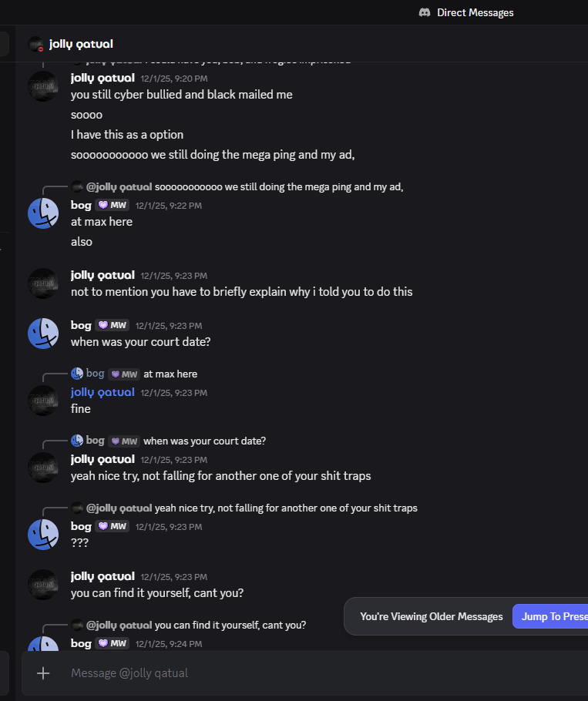Focus the "Message @jolly qatual" input field
The height and width of the screenshot is (701, 588).
(x=308, y=672)
